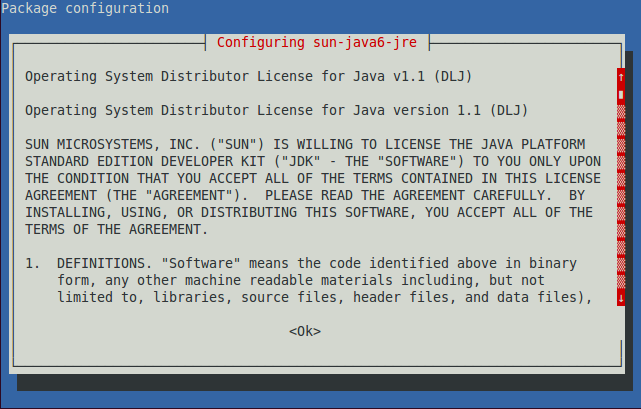Confirm the license with the Ok button
The width and height of the screenshot is (641, 409).
pyautogui.click(x=305, y=331)
